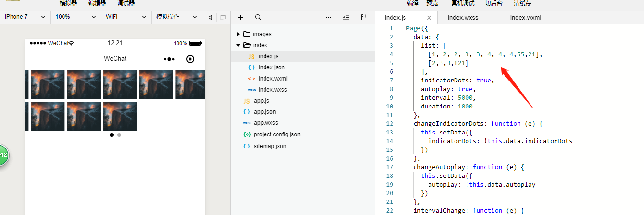This screenshot has width=644, height=215.
Task: Tap the simulator capsule close circle icon
Action: 190,59
